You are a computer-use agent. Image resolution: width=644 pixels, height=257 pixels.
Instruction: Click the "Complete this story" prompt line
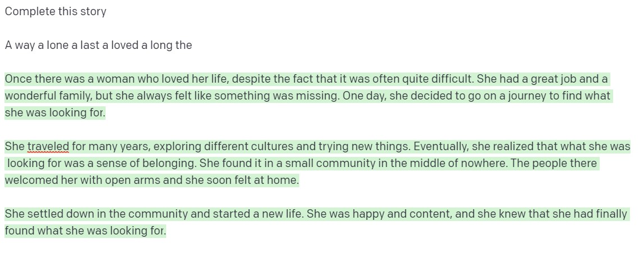coord(55,11)
